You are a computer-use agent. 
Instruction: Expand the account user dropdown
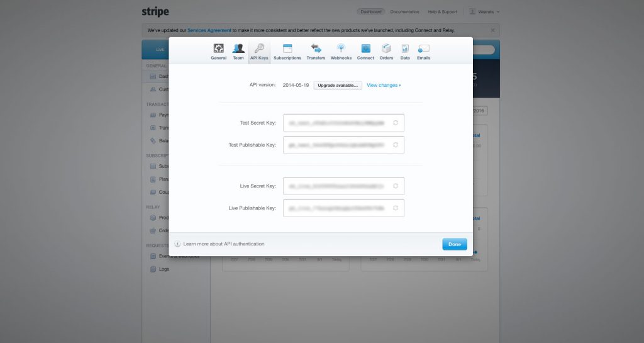click(x=485, y=12)
